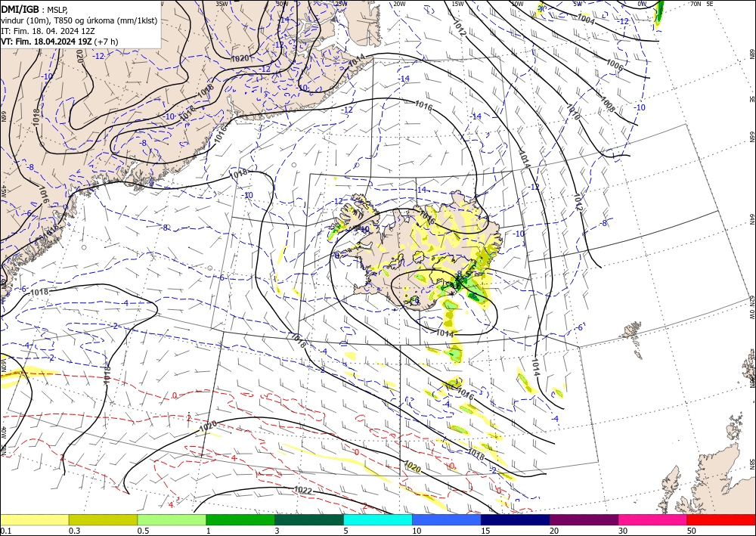Click the '0.3' legend scale value
The height and width of the screenshot is (536, 756).
click(x=74, y=531)
